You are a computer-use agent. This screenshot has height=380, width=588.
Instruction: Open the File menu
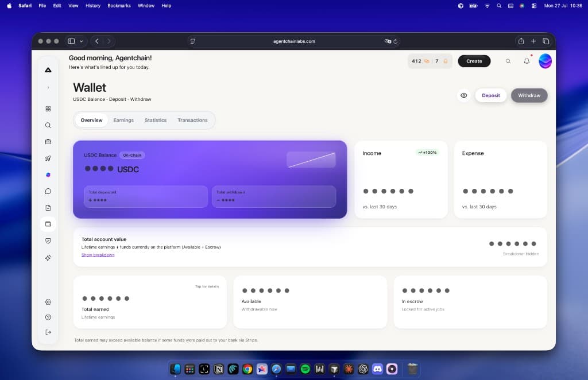pos(42,6)
